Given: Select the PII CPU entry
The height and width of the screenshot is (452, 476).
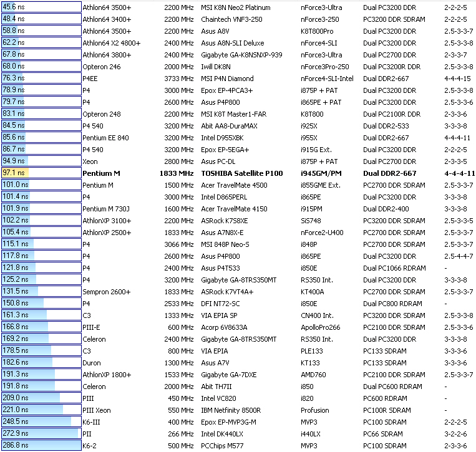Looking at the screenshot, I should click(x=87, y=434).
